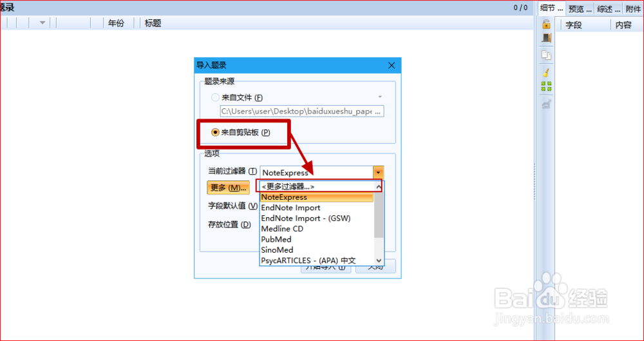The height and width of the screenshot is (341, 644).
Task: Click the 年份 column header
Action: click(x=116, y=23)
